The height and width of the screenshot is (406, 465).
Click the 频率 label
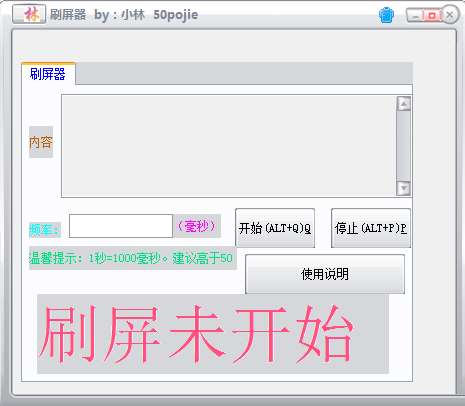point(45,230)
